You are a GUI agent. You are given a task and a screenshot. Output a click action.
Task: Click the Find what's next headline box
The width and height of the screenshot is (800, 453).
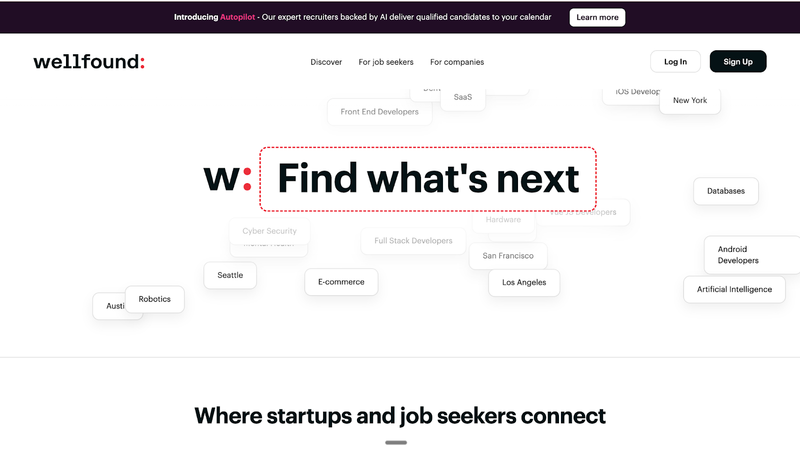coord(428,179)
